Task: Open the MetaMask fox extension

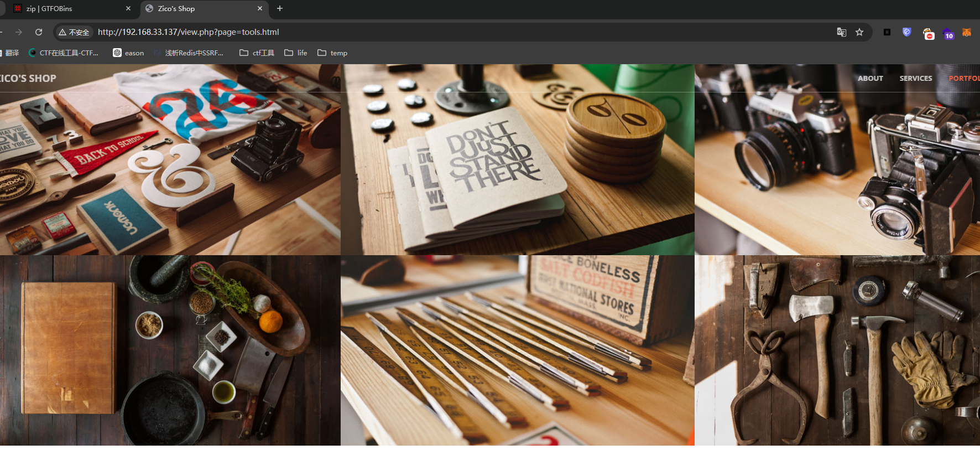Action: point(967,32)
